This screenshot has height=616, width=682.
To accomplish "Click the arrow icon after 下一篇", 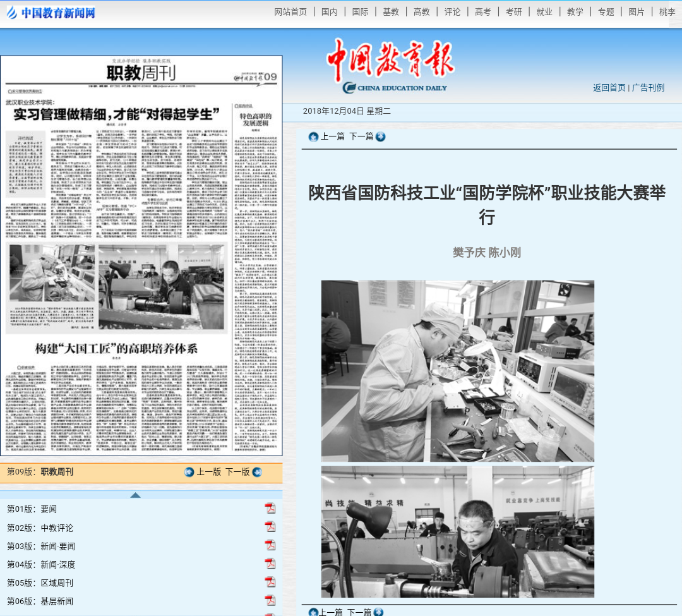I will 380,136.
